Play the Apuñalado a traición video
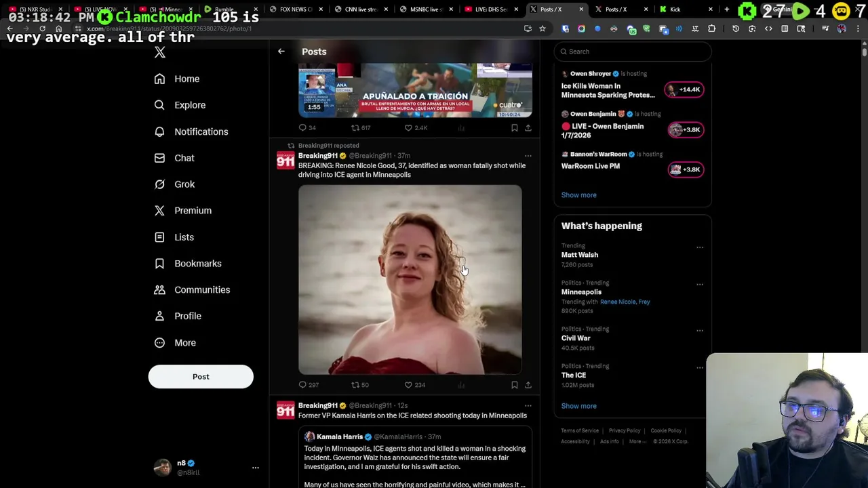Image resolution: width=868 pixels, height=488 pixels. [415, 90]
